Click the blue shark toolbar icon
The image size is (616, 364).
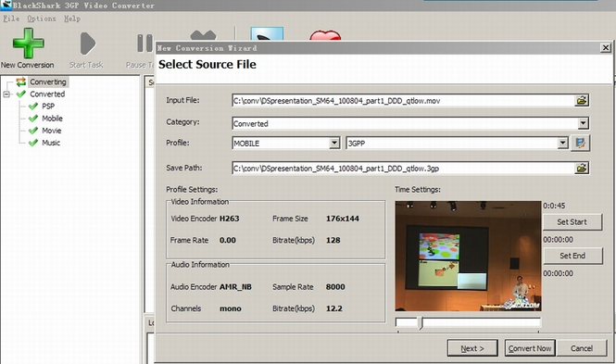pos(267,33)
